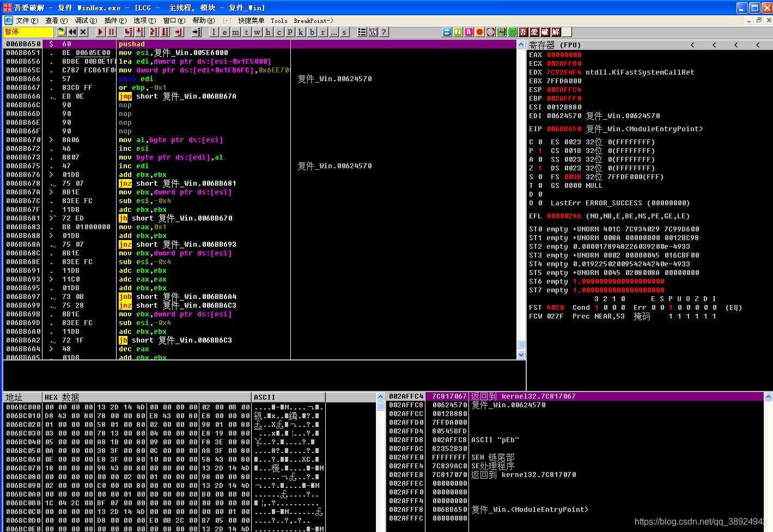Show references with the r button
This screenshot has width=773, height=532.
click(x=322, y=32)
